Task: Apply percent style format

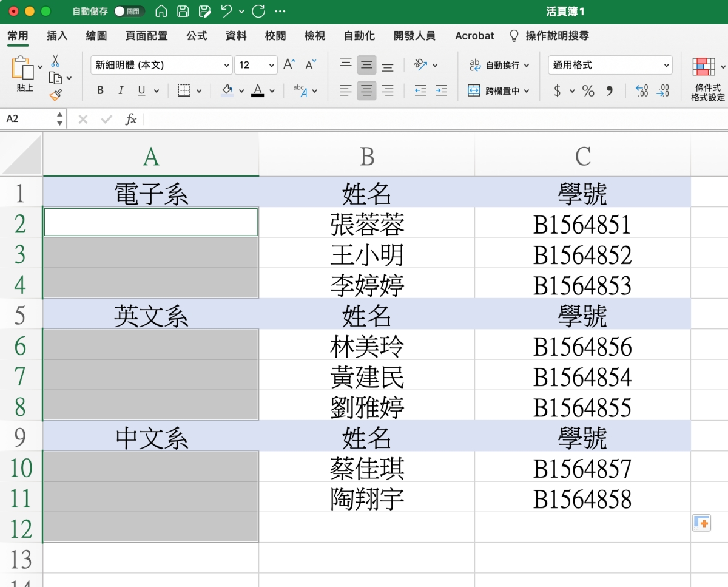Action: [588, 91]
